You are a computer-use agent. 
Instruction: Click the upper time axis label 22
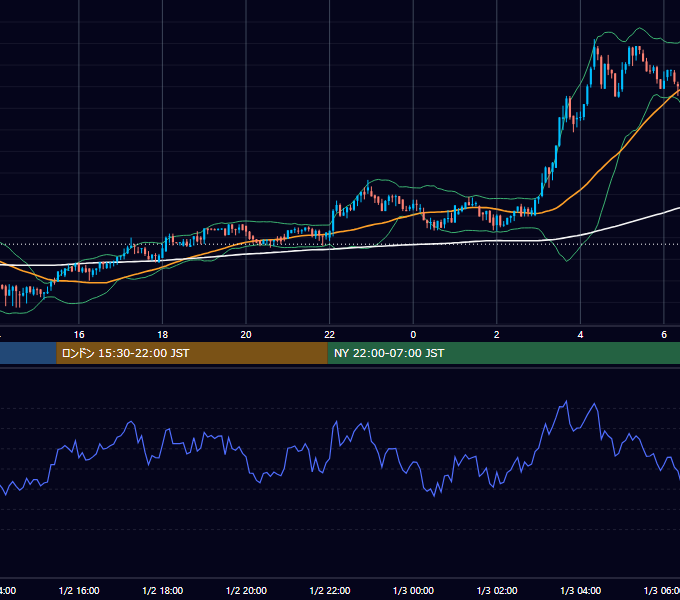[330, 334]
